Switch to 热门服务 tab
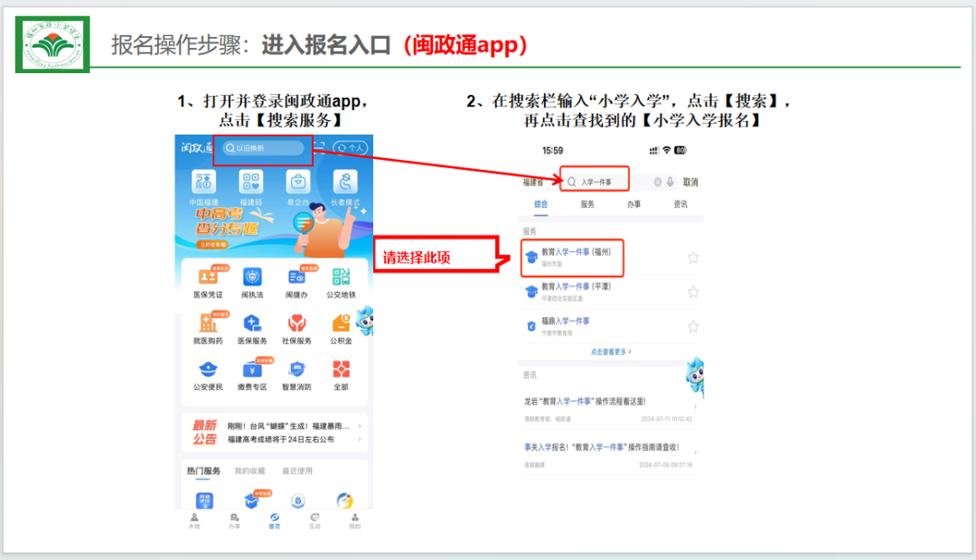976x560 pixels. [x=203, y=471]
